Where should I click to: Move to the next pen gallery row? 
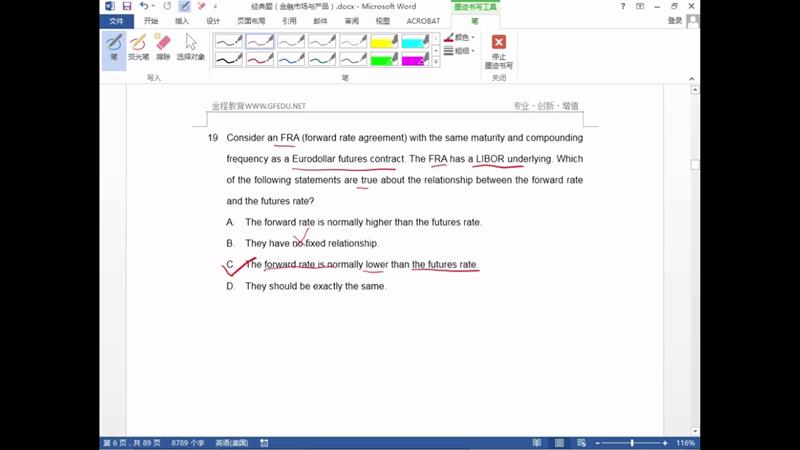[436, 51]
